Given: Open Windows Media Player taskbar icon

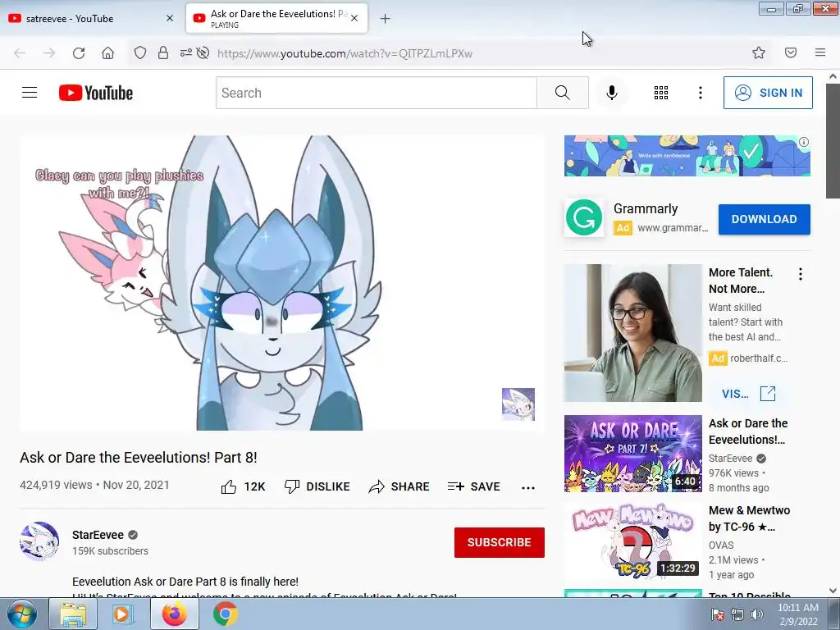Looking at the screenshot, I should [x=123, y=614].
